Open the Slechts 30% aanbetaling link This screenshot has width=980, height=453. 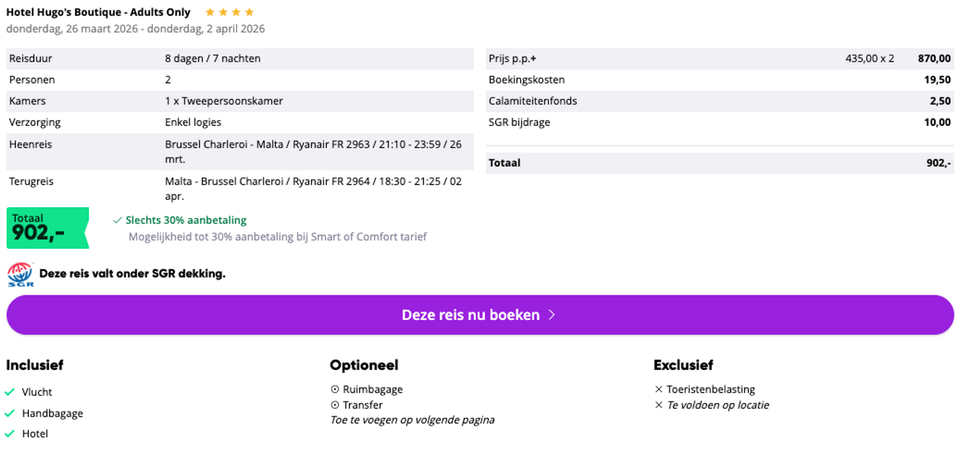pos(186,220)
